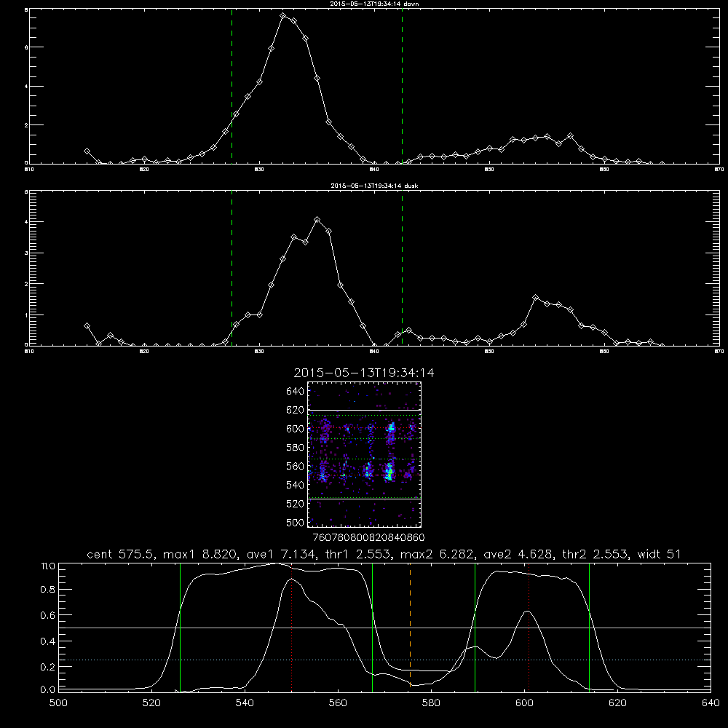Click the 0.8 label on bottom plot y-axis
Image resolution: width=728 pixels, height=728 pixels.
pos(48,589)
